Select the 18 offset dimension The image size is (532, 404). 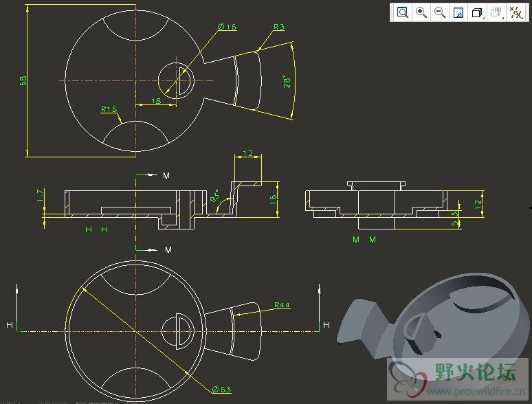pos(156,101)
